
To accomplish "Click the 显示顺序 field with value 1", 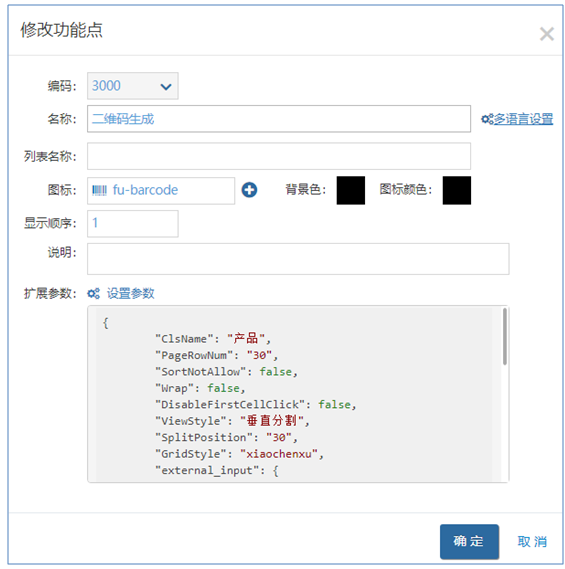I will pos(132,224).
